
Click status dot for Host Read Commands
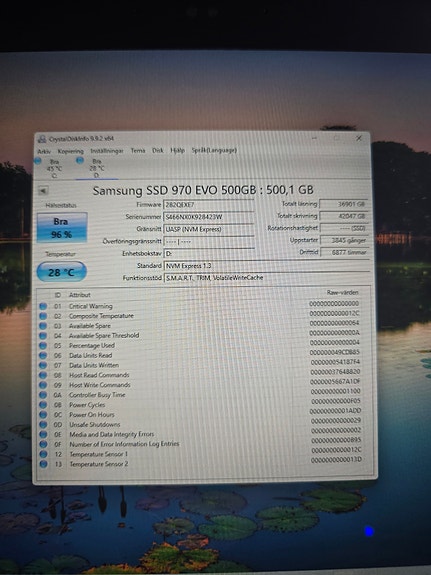tap(43, 375)
